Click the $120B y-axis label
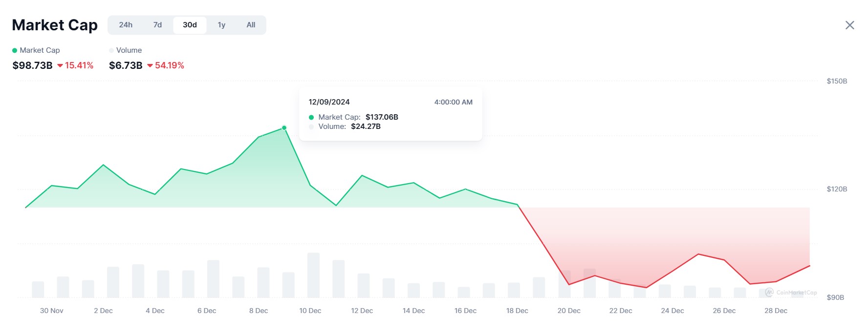This screenshot has height=336, width=868. [x=836, y=189]
